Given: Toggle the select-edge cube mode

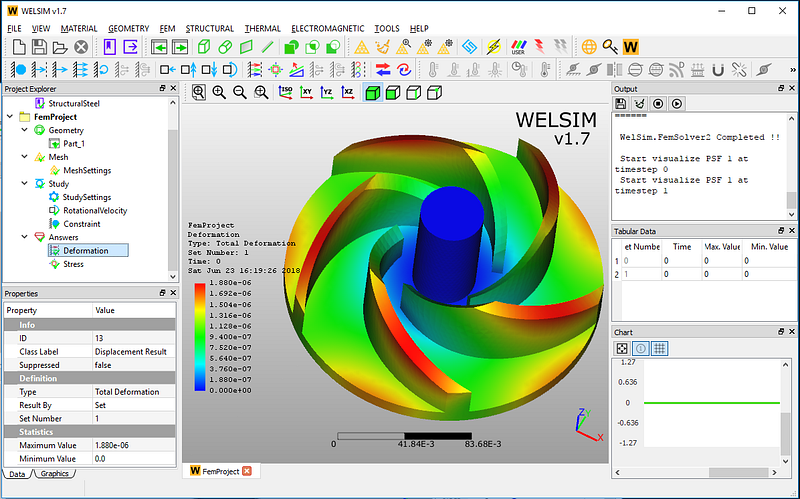Looking at the screenshot, I should (414, 93).
